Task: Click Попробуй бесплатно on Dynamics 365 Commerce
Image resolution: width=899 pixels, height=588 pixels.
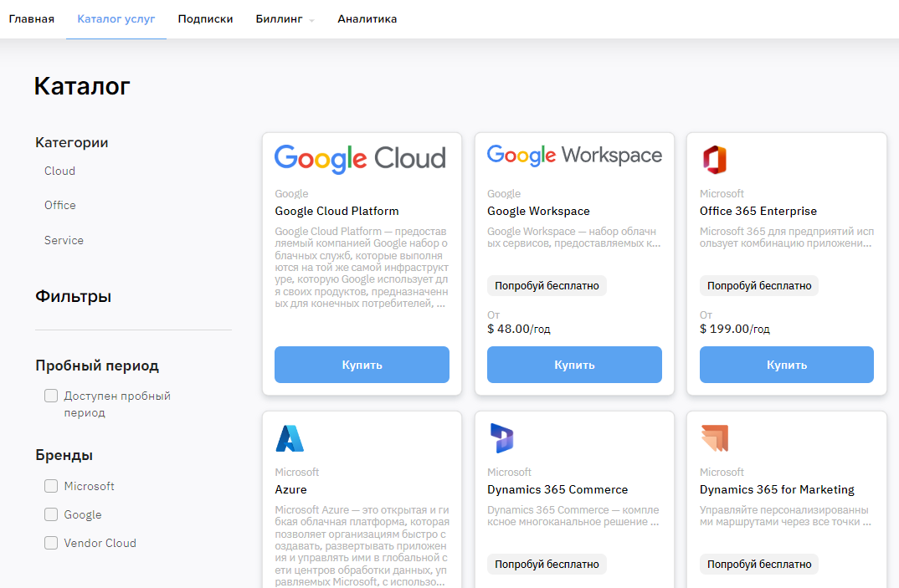Action: point(547,564)
